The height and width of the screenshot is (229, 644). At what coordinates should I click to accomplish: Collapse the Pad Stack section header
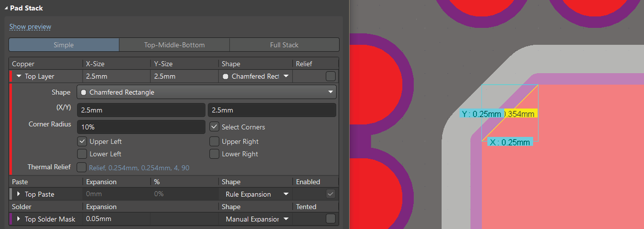(6, 8)
